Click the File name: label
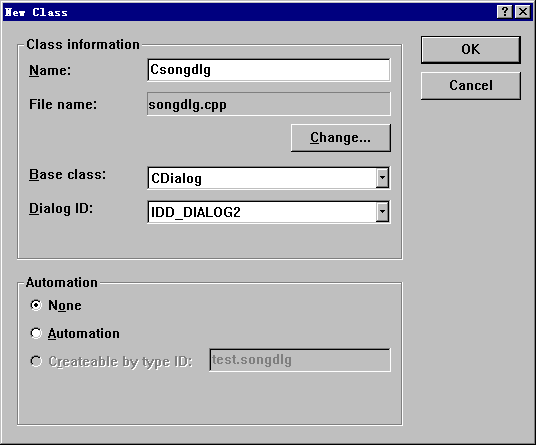This screenshot has width=536, height=445. click(x=63, y=104)
